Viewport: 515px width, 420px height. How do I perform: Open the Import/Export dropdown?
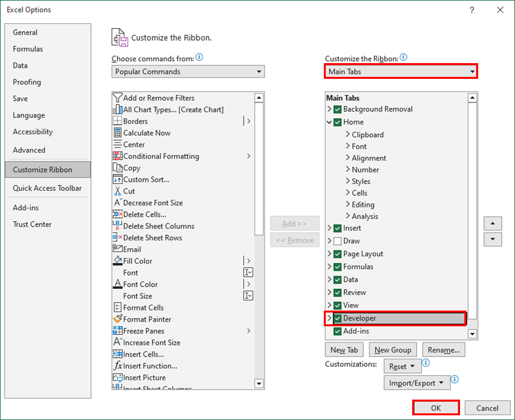[x=416, y=383]
